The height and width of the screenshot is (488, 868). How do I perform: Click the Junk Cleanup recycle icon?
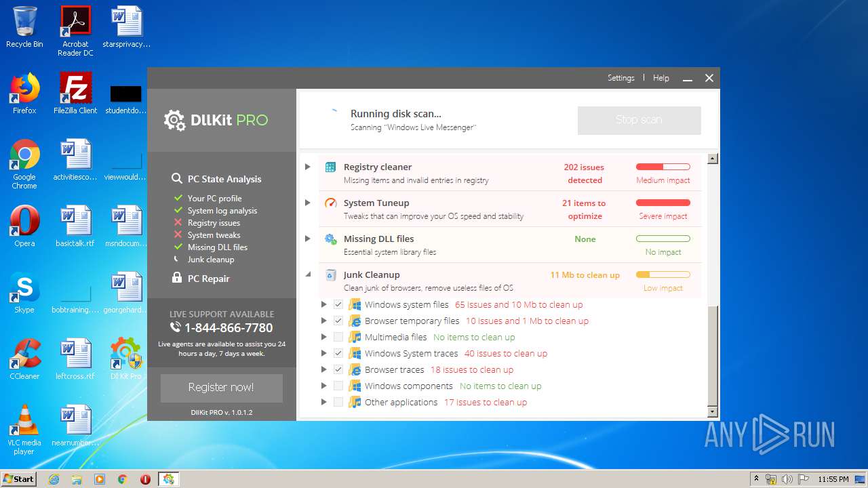(330, 275)
